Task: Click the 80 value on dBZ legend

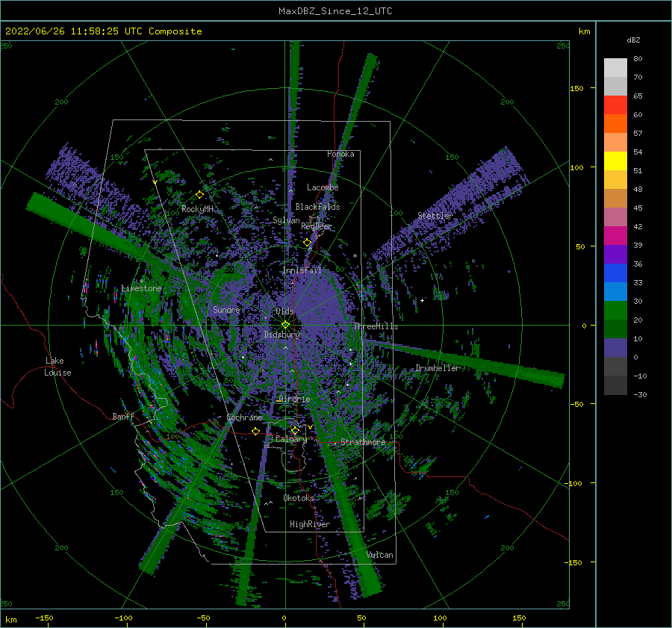Action: [638, 59]
